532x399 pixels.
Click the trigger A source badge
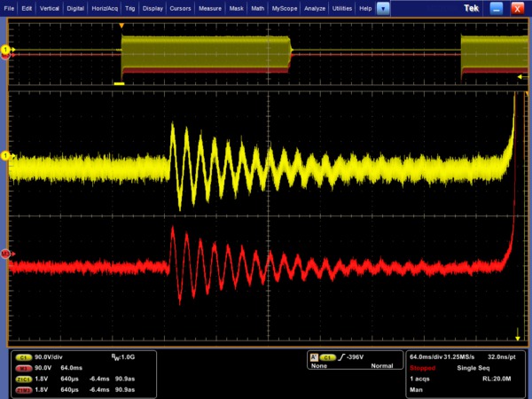click(329, 356)
